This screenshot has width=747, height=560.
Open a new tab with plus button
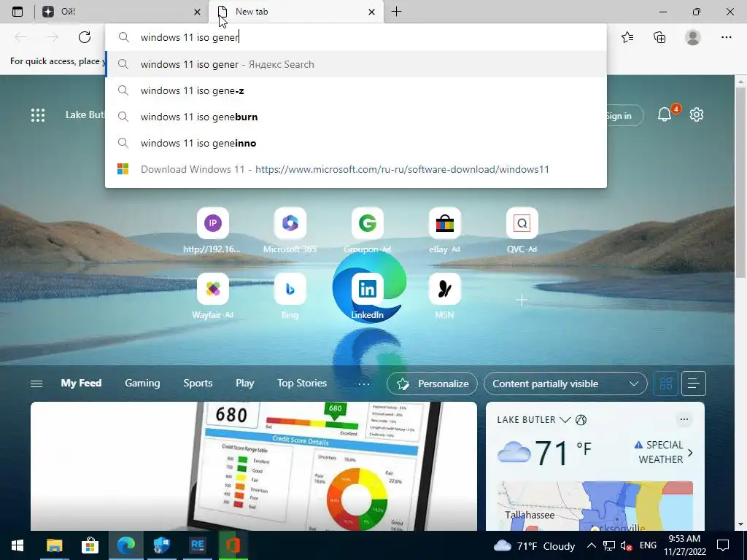396,12
